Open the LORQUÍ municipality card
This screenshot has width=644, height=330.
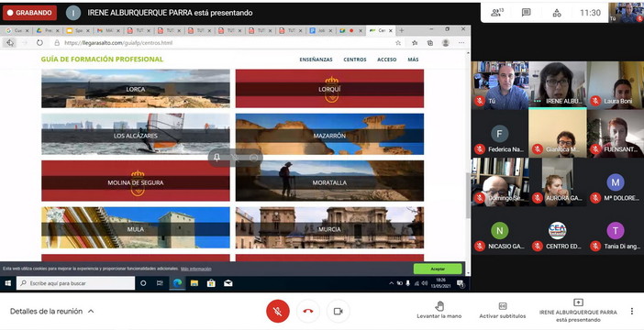pyautogui.click(x=329, y=89)
